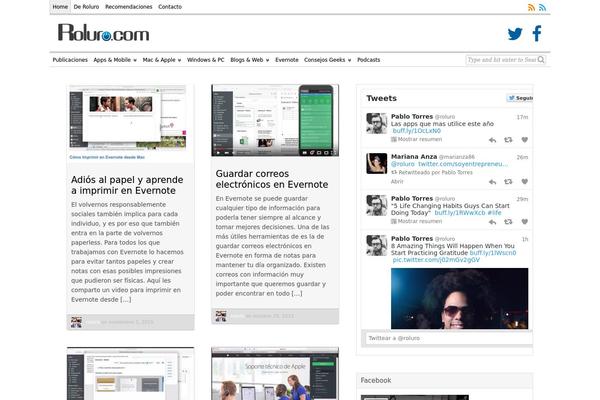Expand the Consejos Geeks menu

point(328,60)
